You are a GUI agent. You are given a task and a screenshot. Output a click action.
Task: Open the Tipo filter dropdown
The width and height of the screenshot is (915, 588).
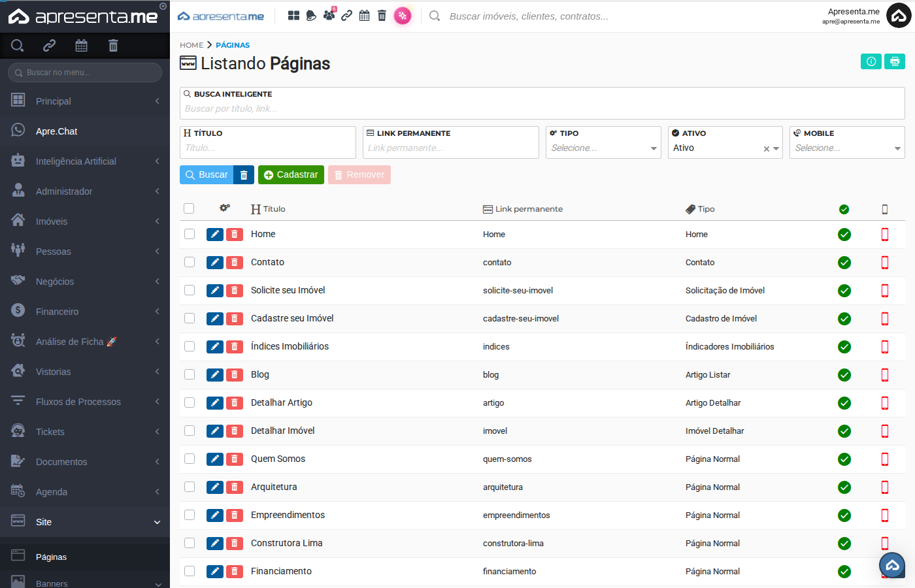coord(604,142)
